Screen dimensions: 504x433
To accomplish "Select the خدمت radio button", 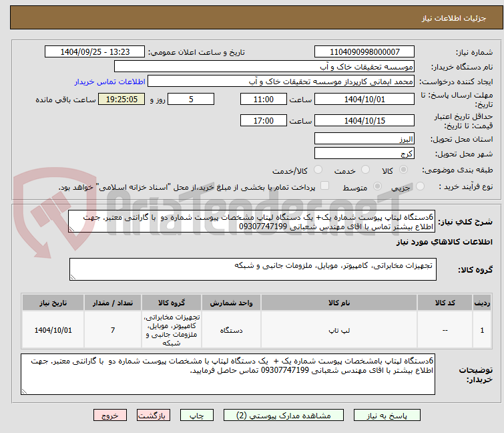I will click(365, 170).
